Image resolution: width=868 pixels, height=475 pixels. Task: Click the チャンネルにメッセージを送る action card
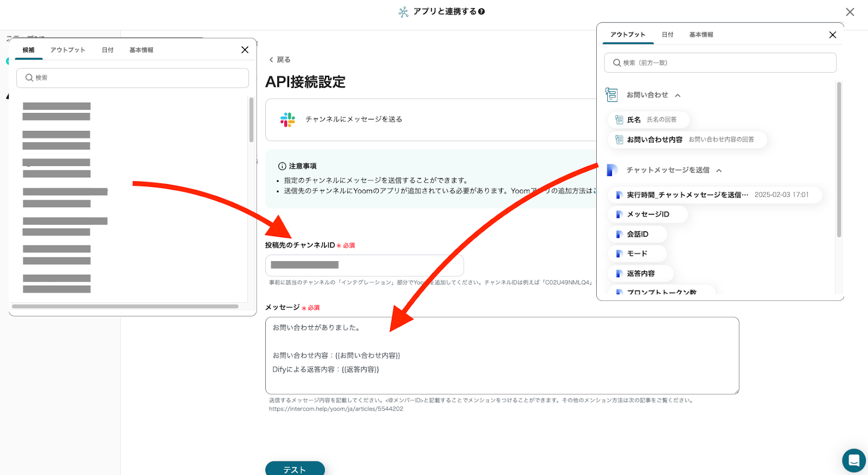click(x=431, y=120)
